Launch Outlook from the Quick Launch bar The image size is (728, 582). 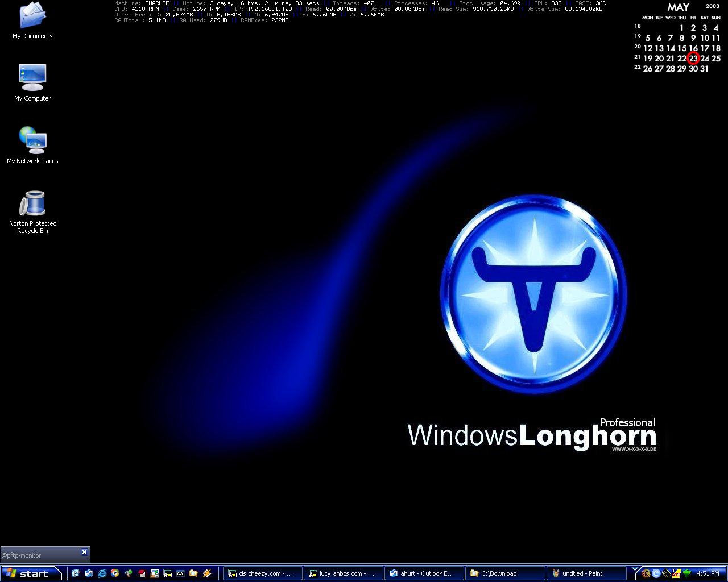point(76,573)
